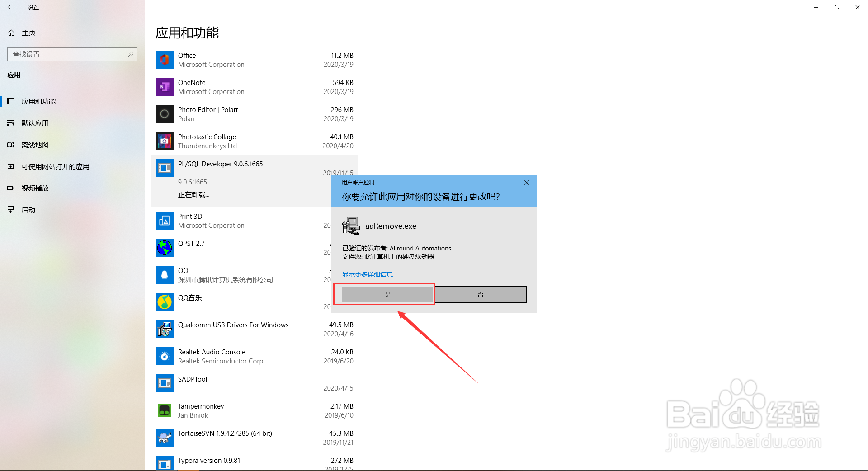The image size is (868, 471).
Task: Click 正在卸载... status text
Action: (x=193, y=194)
